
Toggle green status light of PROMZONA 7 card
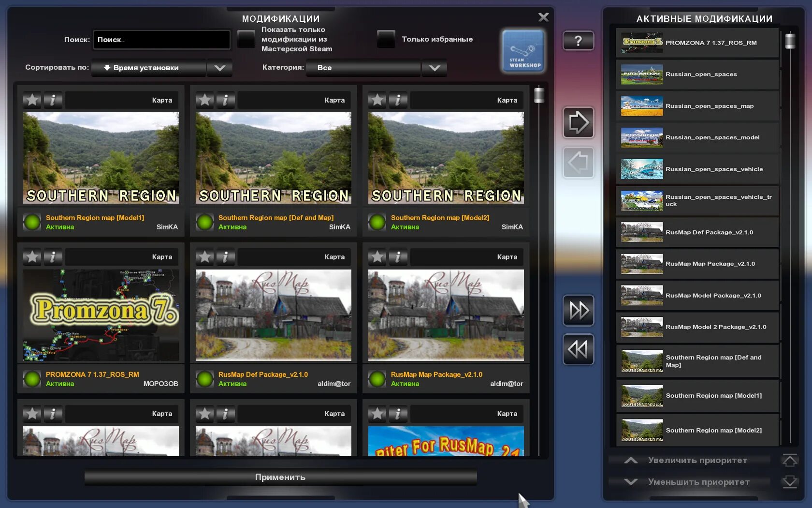(32, 379)
